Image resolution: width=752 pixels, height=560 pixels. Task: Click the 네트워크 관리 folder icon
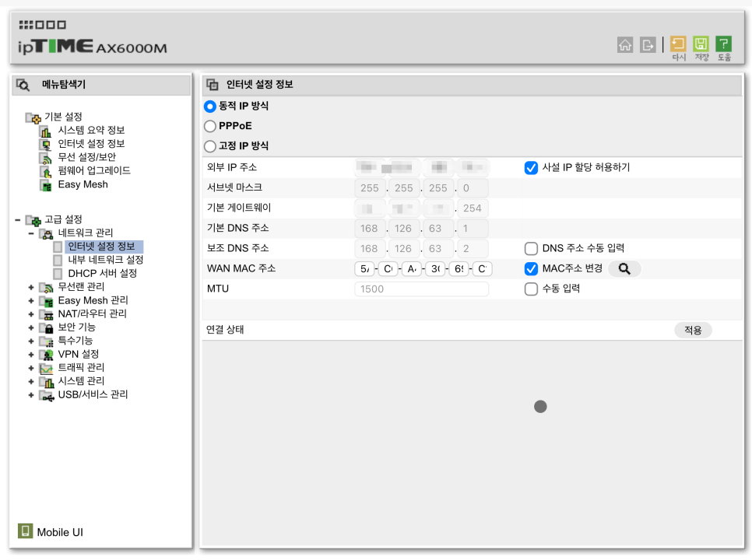coord(46,234)
